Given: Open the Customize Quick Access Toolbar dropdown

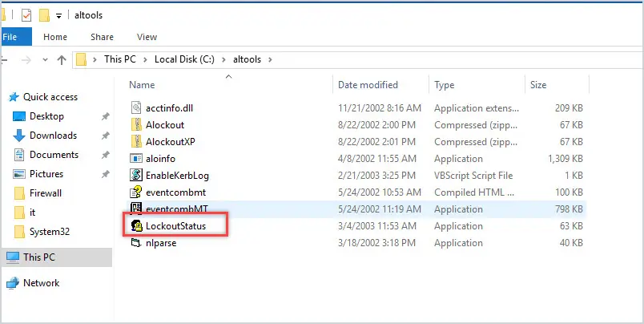Looking at the screenshot, I should click(58, 16).
